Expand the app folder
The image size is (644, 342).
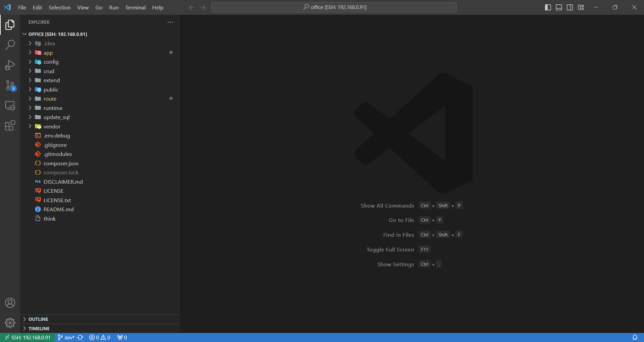coord(100,53)
